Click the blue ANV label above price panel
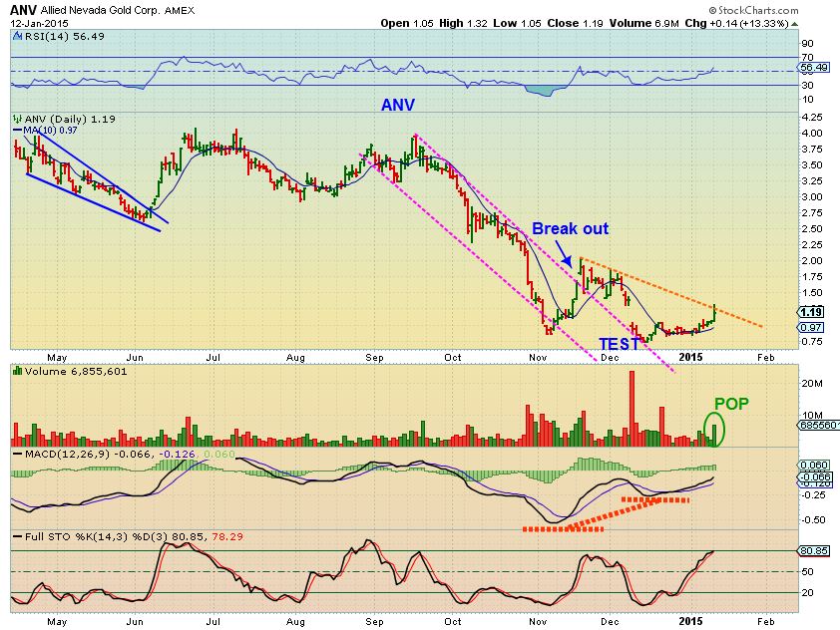 pyautogui.click(x=397, y=105)
